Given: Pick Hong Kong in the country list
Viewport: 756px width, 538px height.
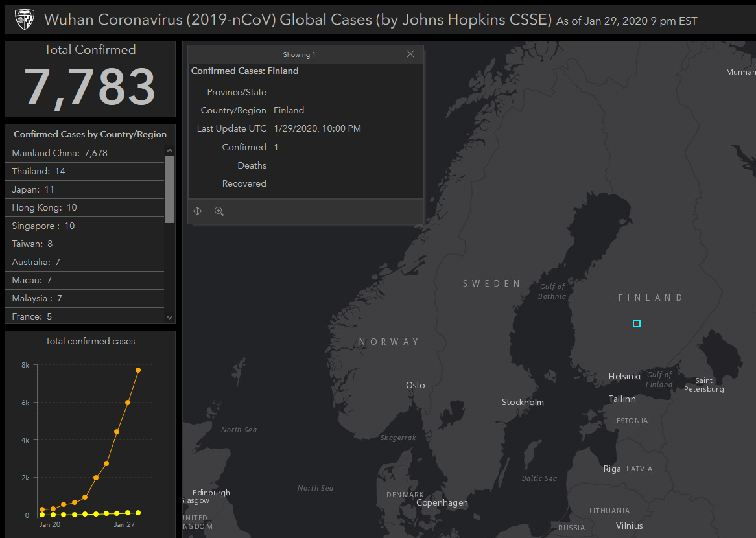Looking at the screenshot, I should [44, 208].
